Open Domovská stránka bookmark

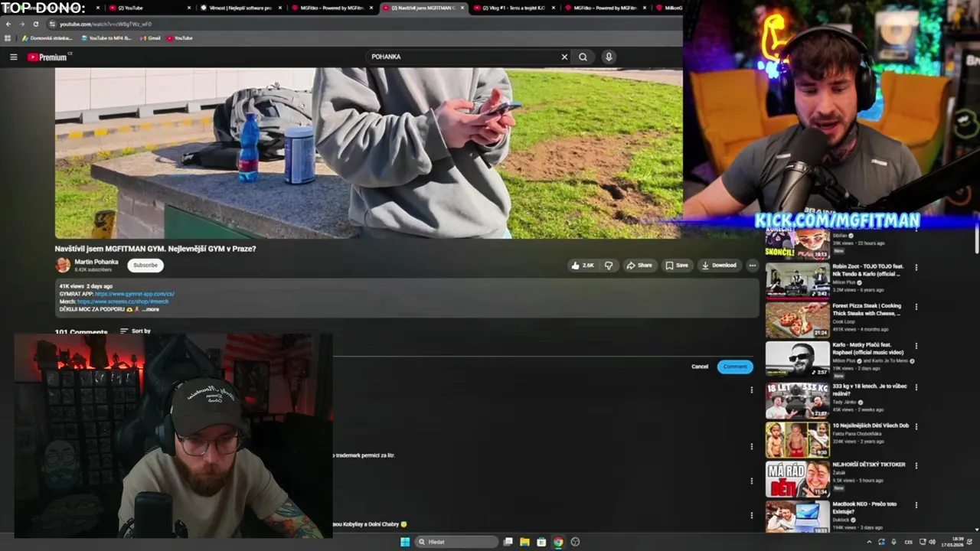[47, 38]
